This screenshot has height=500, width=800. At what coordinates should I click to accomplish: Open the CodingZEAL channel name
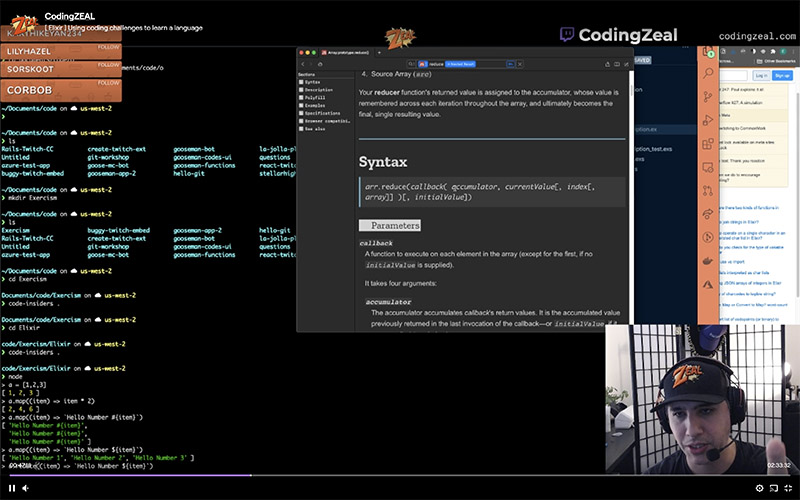pos(69,16)
